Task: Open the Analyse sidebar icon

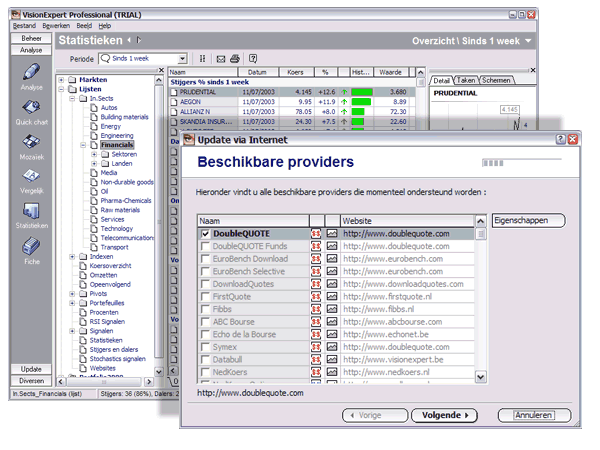Action: [x=31, y=75]
